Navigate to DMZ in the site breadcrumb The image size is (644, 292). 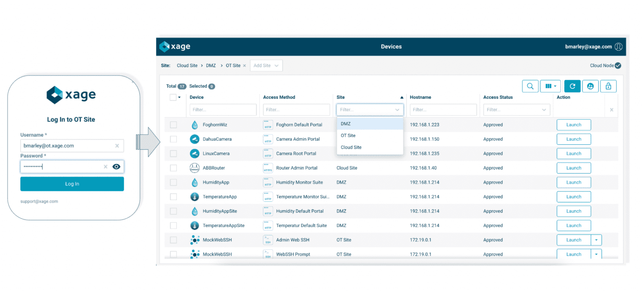pos(210,65)
